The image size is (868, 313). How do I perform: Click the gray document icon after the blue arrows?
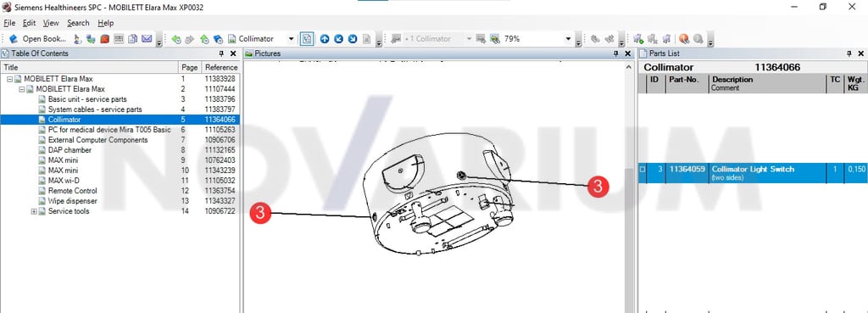pos(366,39)
